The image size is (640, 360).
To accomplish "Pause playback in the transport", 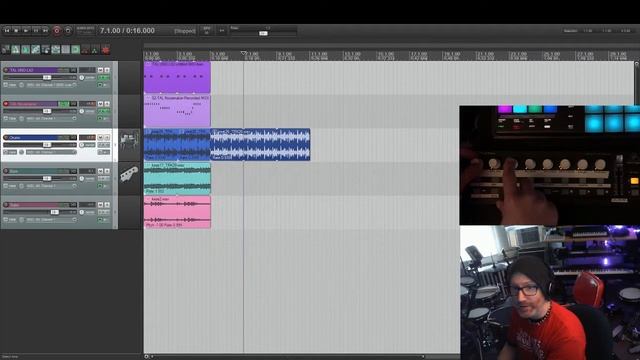I will click(36, 31).
